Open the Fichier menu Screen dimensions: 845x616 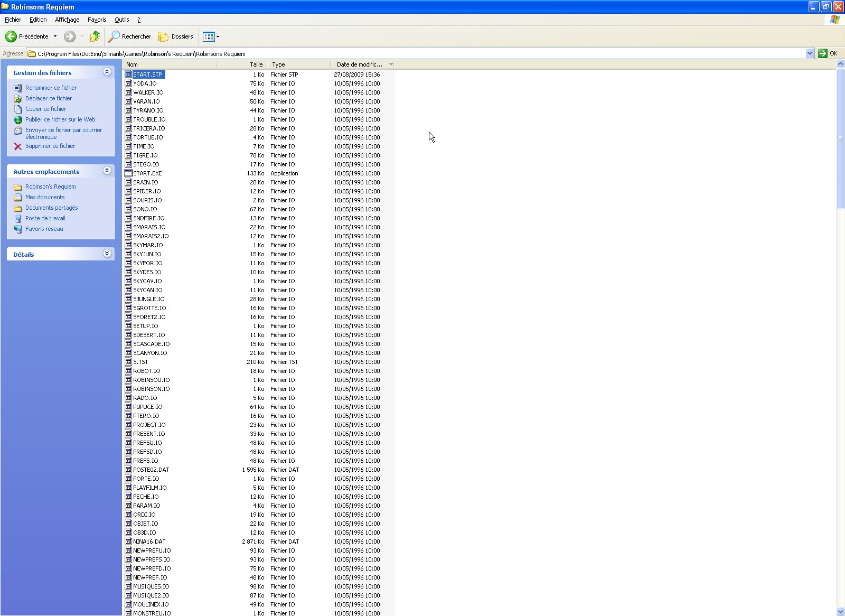coord(13,20)
